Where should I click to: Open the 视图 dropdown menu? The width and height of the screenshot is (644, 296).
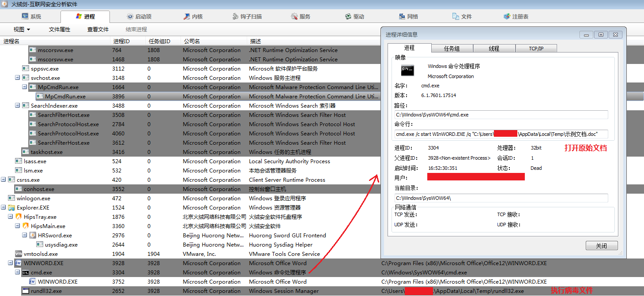point(22,30)
